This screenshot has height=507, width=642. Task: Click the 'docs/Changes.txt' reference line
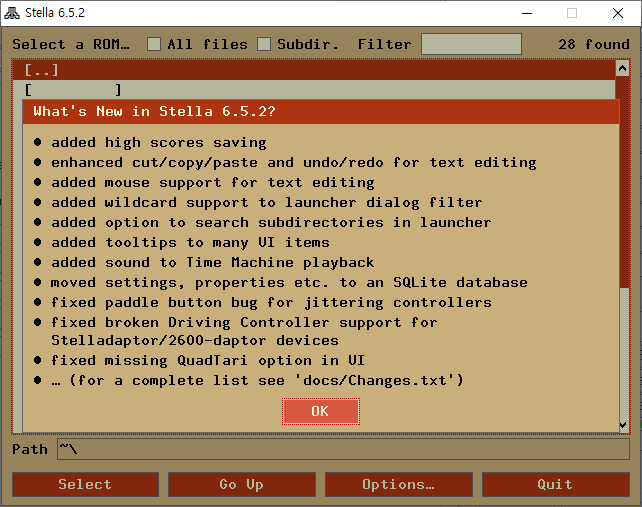tap(257, 380)
